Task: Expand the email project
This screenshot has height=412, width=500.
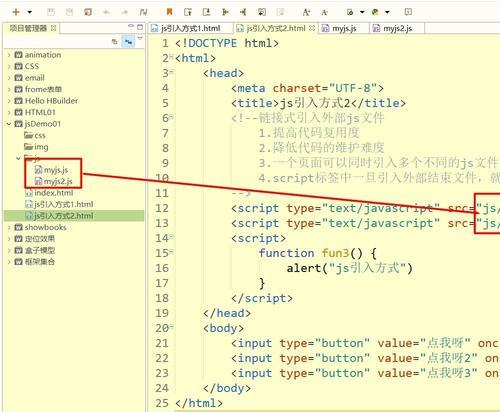Action: 9,78
